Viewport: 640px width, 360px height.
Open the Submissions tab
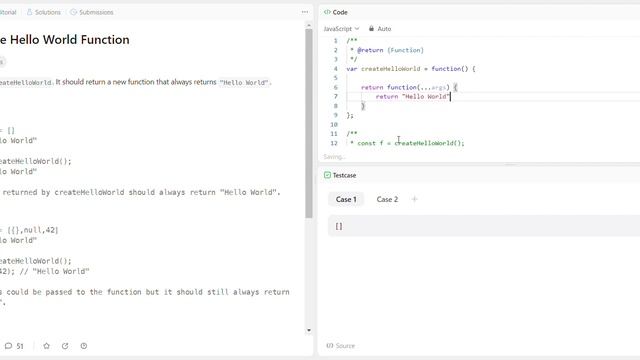(x=92, y=12)
